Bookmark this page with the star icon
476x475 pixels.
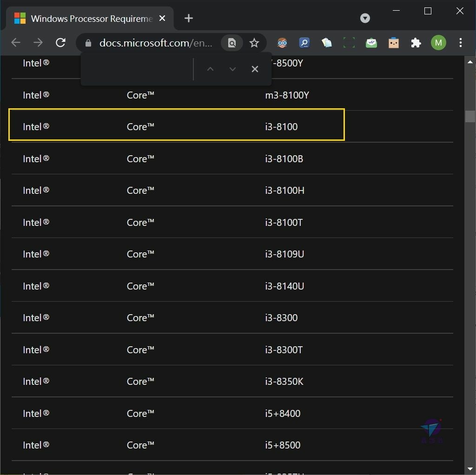coord(254,43)
